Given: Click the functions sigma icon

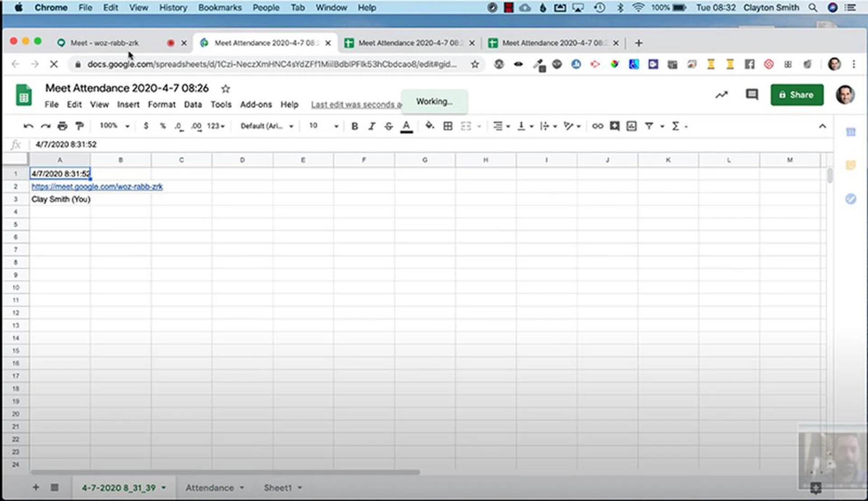Looking at the screenshot, I should (675, 126).
